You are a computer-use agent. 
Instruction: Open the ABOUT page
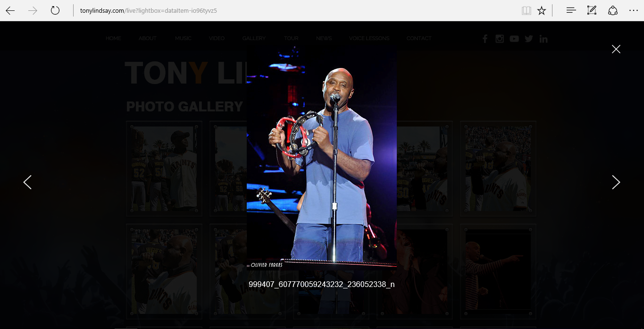148,39
